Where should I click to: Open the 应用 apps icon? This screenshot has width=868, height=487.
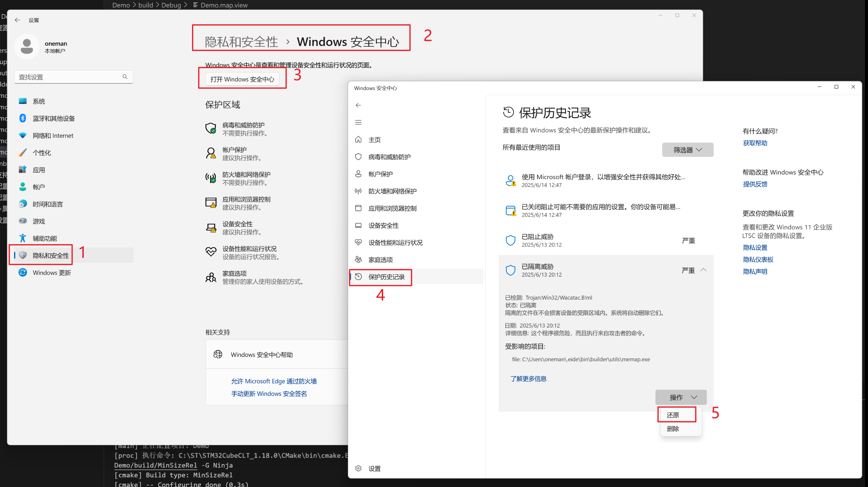tap(23, 170)
